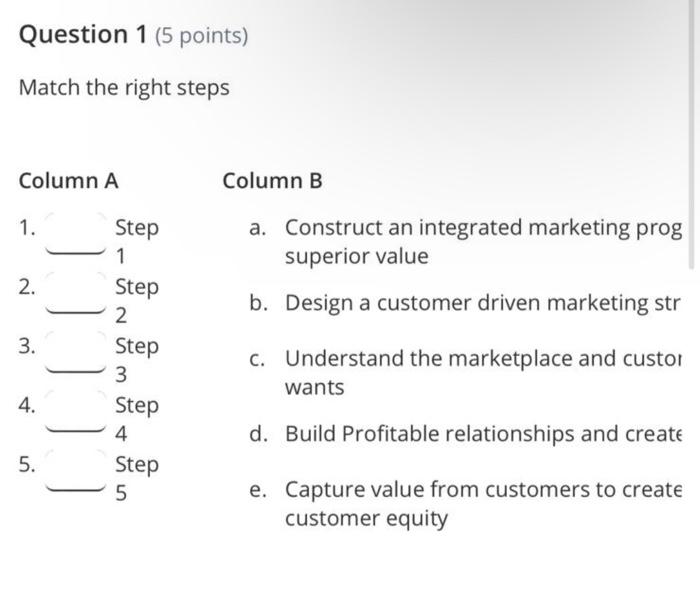This screenshot has height=600, width=700.
Task: Select option d 'Build Profitable relationships' text
Action: coord(483,434)
